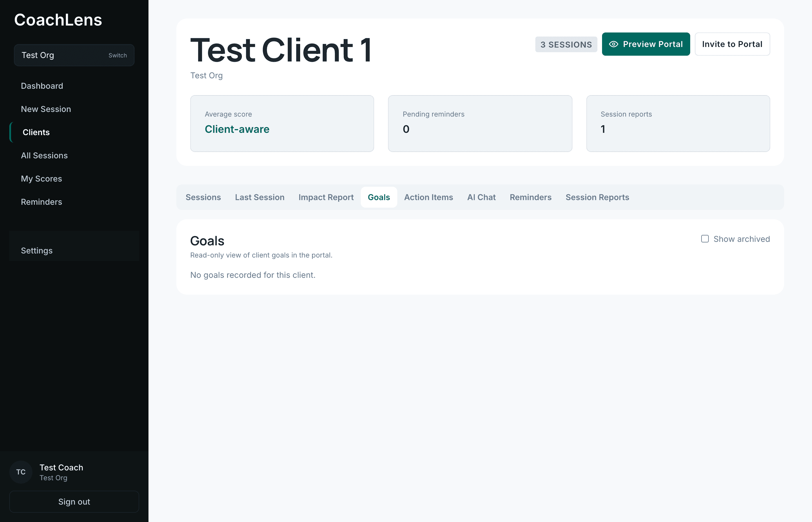
Task: Click the Test Client 1 heading
Action: pos(281,50)
